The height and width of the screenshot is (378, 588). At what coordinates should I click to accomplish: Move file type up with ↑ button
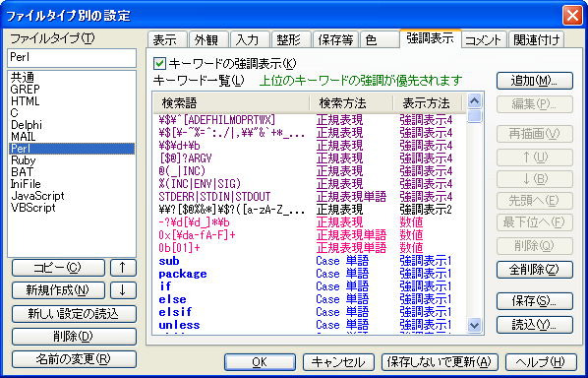click(x=123, y=268)
